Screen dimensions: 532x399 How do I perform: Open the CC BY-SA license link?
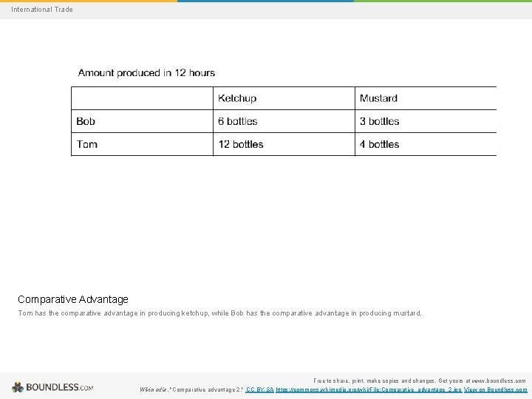[x=259, y=389]
